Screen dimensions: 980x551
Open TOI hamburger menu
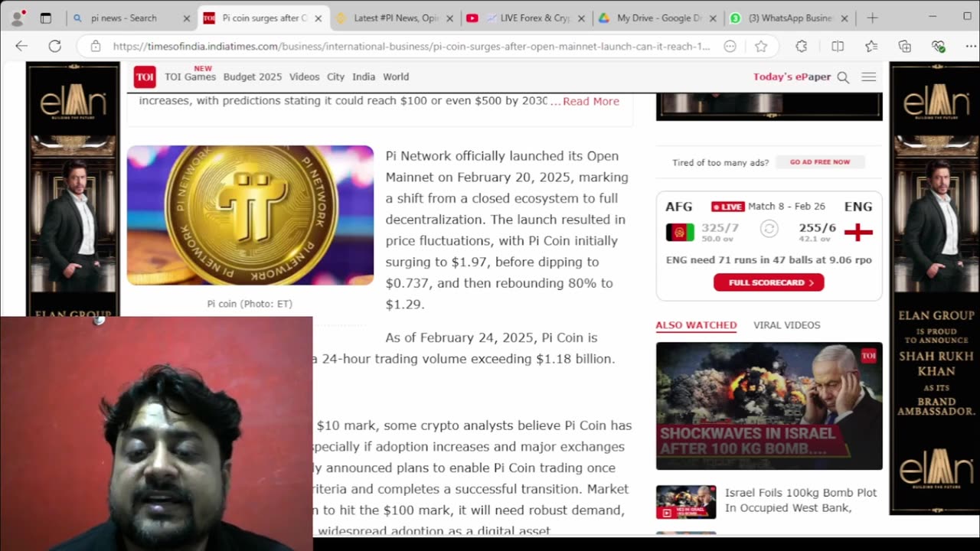pos(868,77)
